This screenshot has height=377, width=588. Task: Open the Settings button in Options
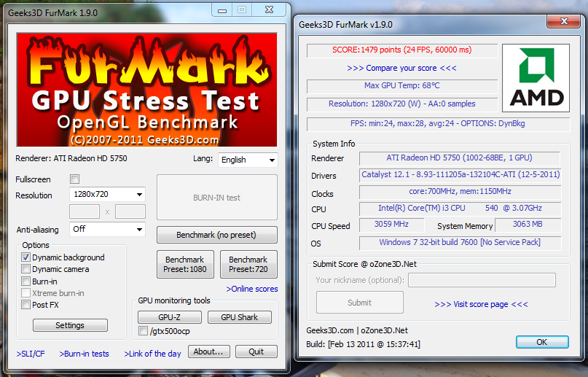pos(70,325)
